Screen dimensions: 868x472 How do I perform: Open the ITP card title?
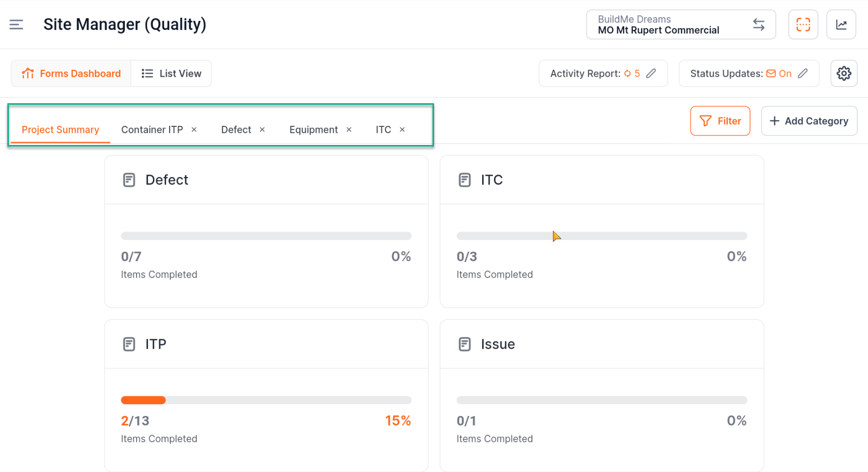156,344
